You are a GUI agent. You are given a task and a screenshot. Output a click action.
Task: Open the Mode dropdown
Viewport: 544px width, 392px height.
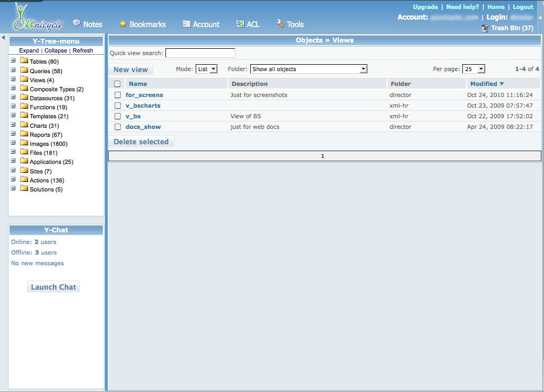[206, 69]
